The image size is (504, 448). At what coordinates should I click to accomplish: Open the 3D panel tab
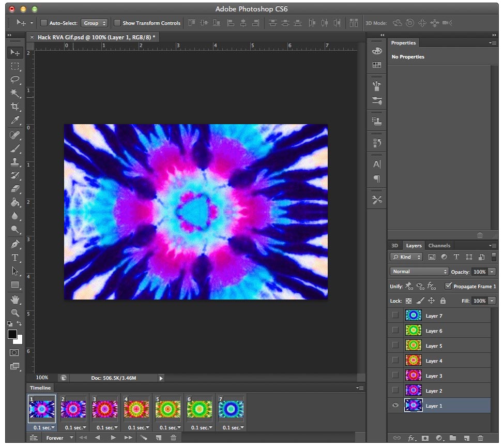tap(394, 246)
